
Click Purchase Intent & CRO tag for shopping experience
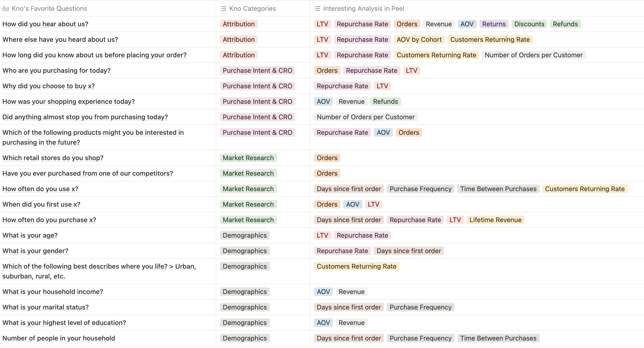pyautogui.click(x=257, y=101)
